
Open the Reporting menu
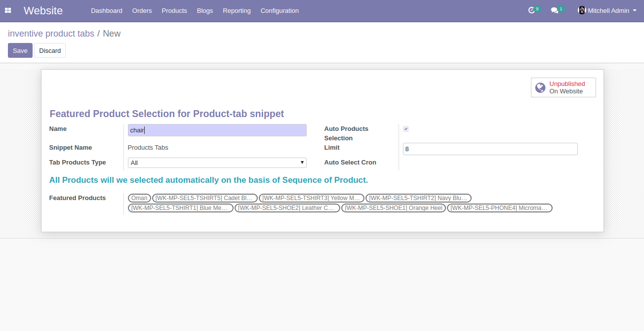pos(237,10)
